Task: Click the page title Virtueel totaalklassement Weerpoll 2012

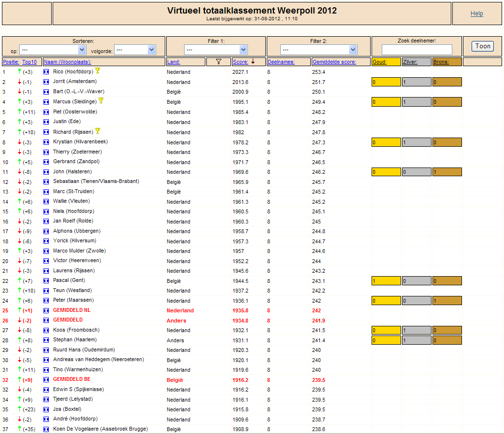Action: pos(252,11)
